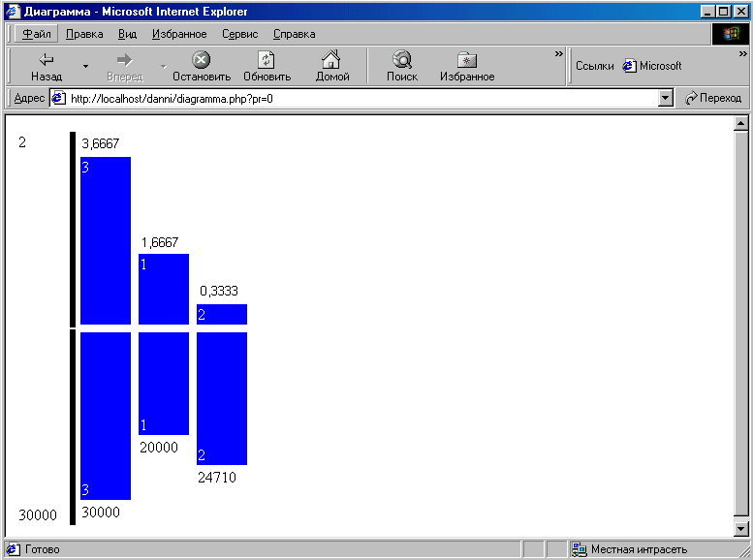Maximize the Internet Explorer window
The width and height of the screenshot is (753, 560).
(x=723, y=12)
